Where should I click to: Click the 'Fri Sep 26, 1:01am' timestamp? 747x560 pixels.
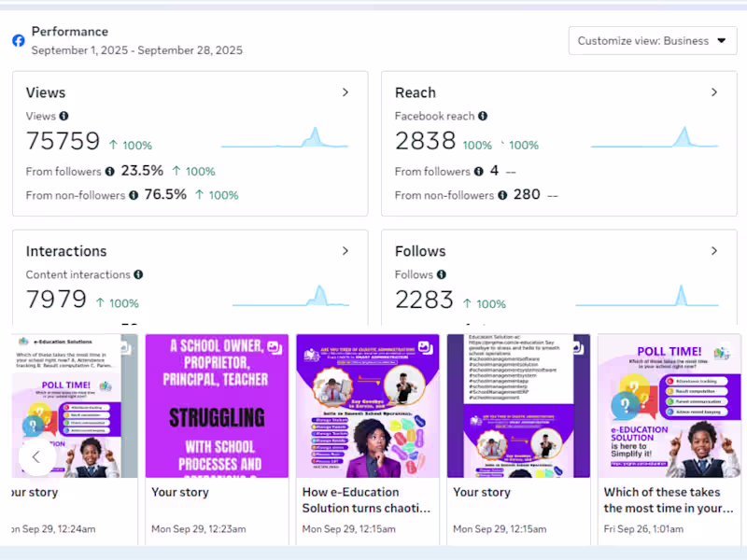click(643, 529)
